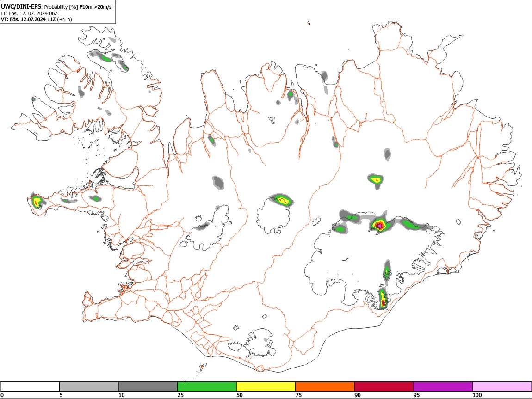Click the red 90–95 legend swatch
Viewport: 532px width, 399px height.
point(384,387)
